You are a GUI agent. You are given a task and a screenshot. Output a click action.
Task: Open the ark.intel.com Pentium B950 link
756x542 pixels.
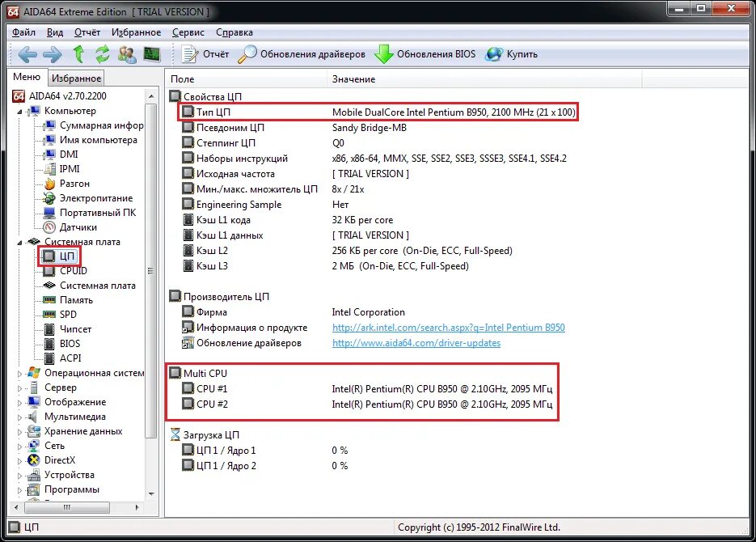point(449,328)
